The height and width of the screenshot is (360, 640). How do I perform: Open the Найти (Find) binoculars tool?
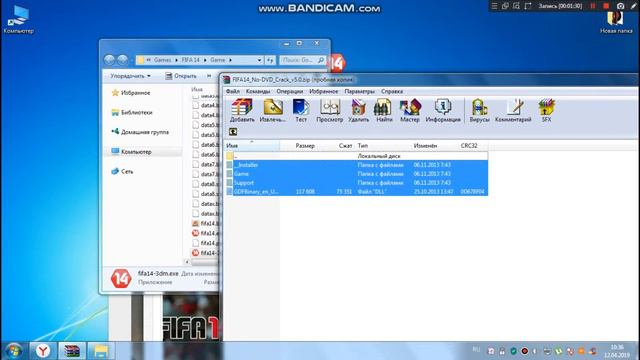point(384,110)
